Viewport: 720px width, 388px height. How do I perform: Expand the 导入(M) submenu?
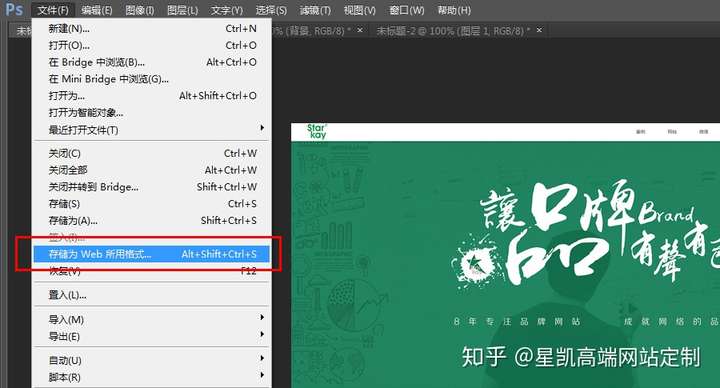point(152,320)
